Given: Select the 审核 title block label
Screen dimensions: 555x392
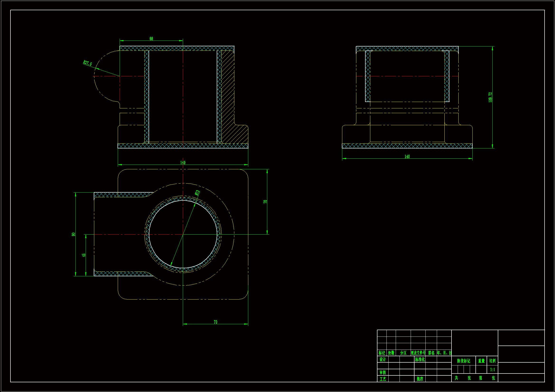Looking at the screenshot, I should pyautogui.click(x=383, y=373).
